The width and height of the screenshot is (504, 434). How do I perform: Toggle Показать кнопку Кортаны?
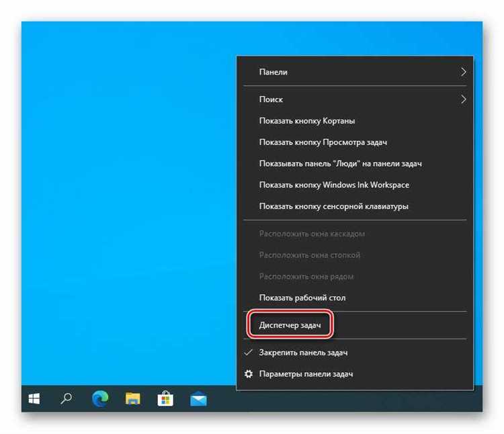pyautogui.click(x=306, y=121)
